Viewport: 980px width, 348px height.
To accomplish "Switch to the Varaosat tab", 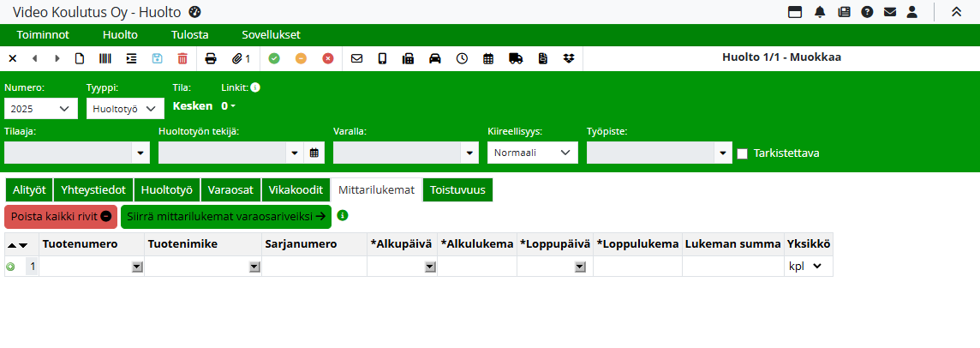I will pos(231,189).
